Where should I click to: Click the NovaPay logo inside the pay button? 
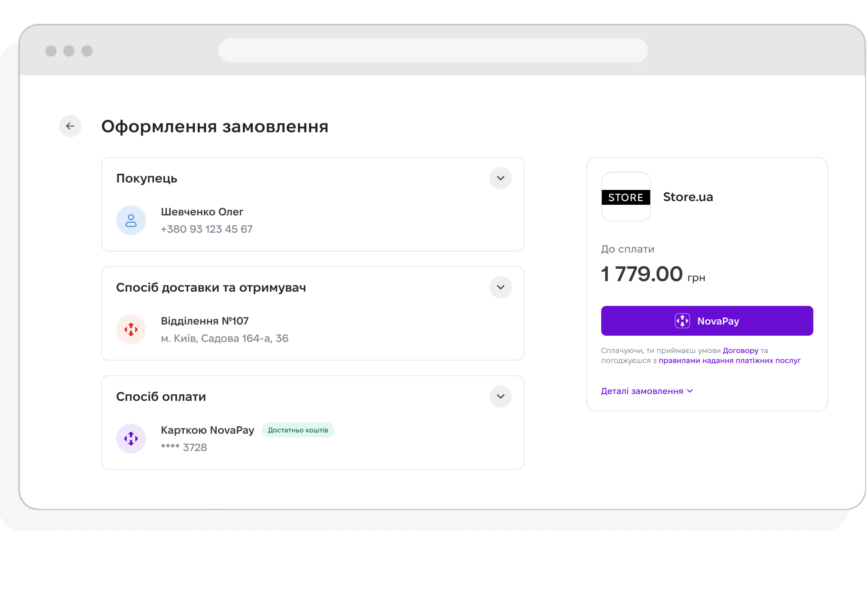pyautogui.click(x=682, y=321)
